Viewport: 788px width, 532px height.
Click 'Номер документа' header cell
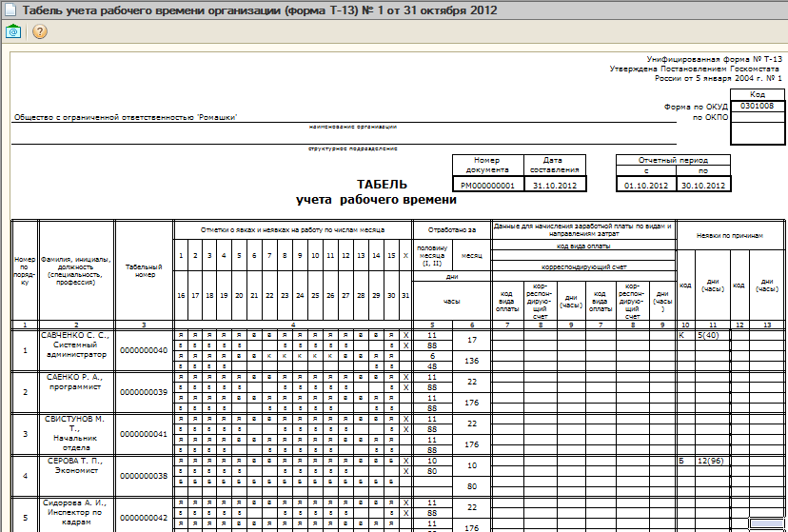tap(487, 165)
